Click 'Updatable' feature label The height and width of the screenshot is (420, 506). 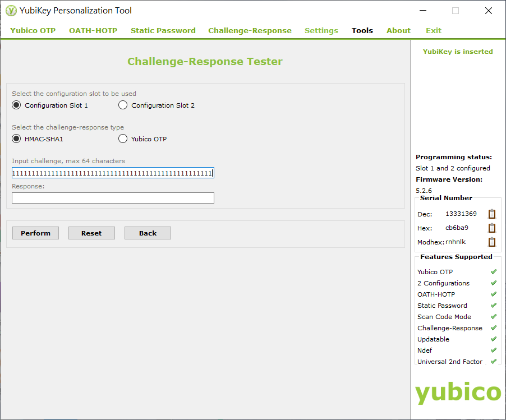point(433,339)
